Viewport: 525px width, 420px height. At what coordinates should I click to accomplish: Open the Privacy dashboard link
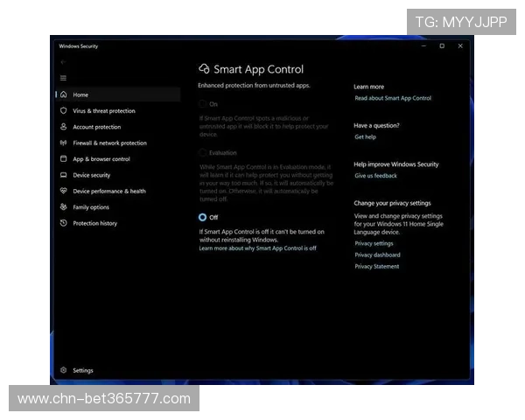coord(377,255)
